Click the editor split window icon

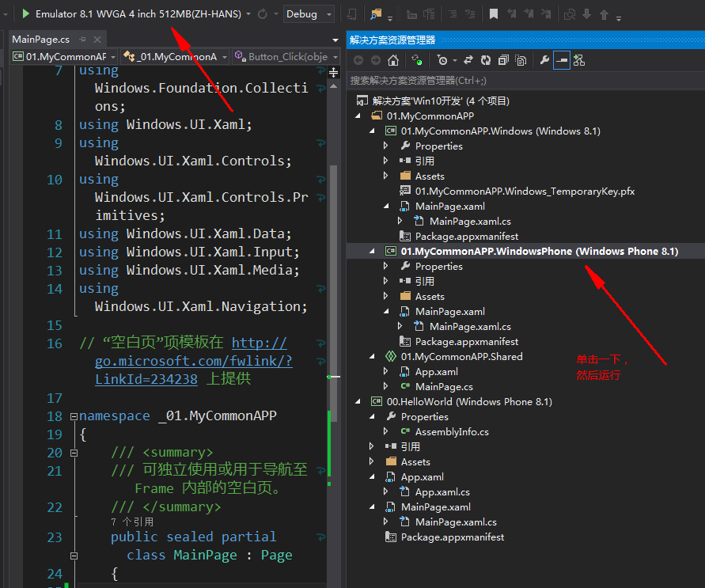[334, 72]
